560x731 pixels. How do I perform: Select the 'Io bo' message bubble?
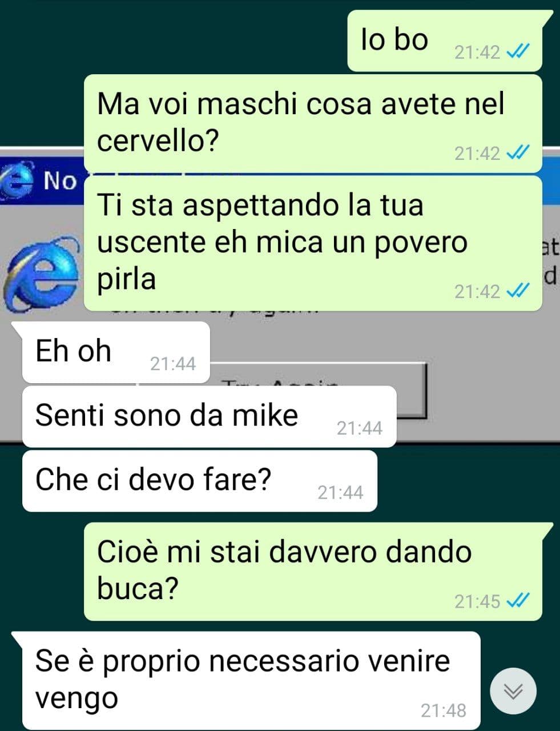[445, 41]
